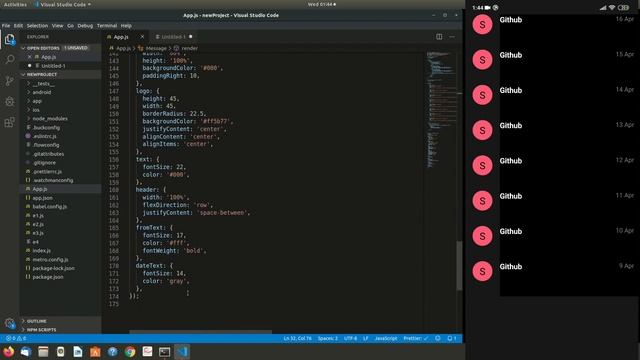640x360 pixels.
Task: Click the LF end-of-line selector
Action: [x=366, y=338]
